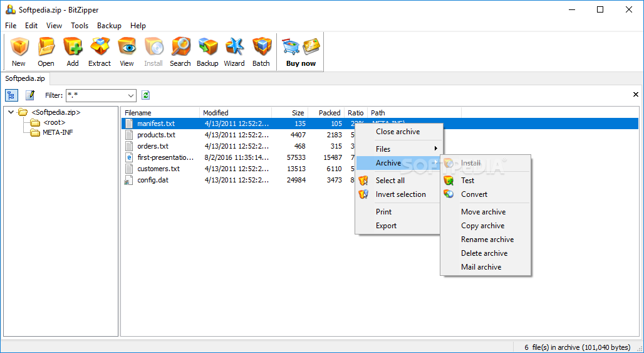Choose Export in context menu
The image size is (644, 353).
399,226
